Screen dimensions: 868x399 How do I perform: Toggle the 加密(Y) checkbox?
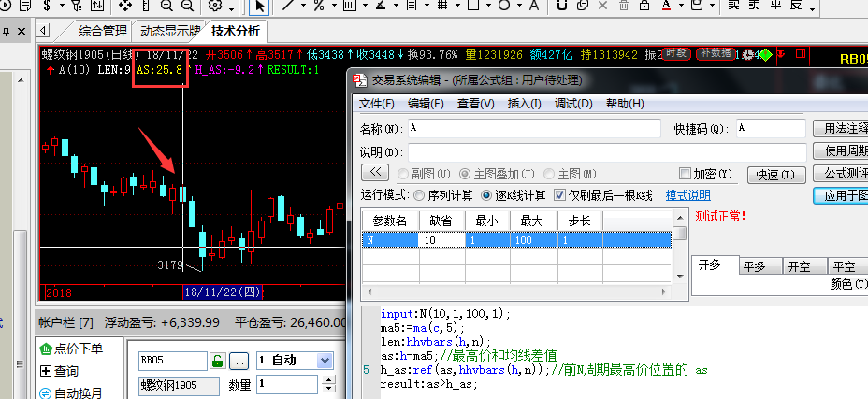(686, 174)
